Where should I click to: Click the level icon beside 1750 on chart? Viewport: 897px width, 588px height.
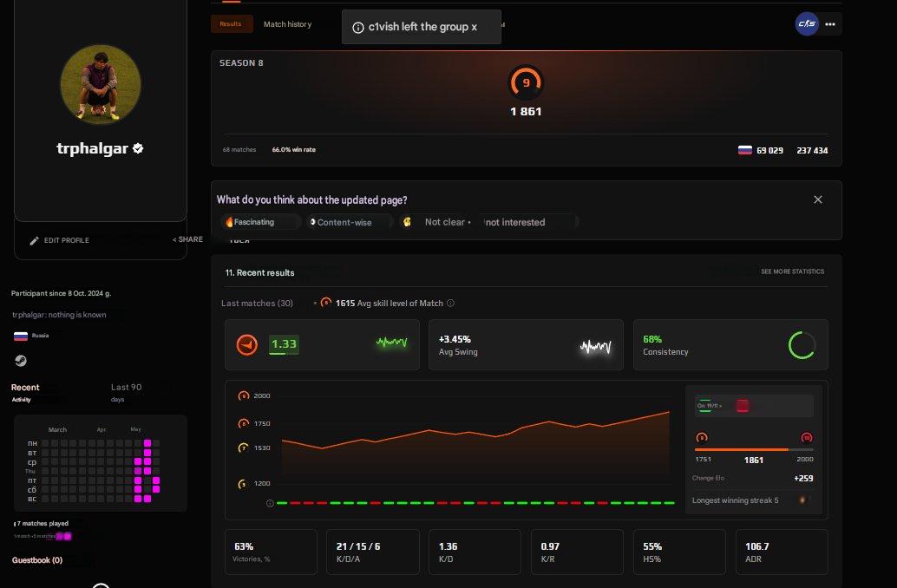[244, 423]
